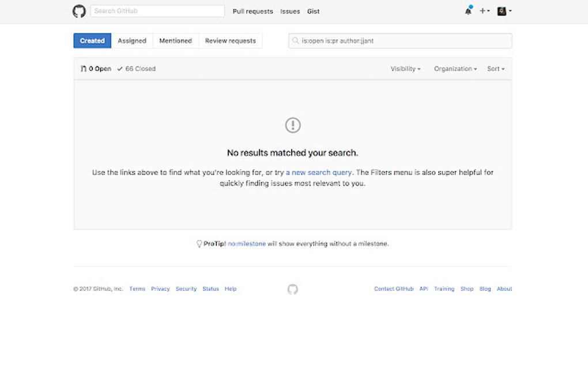The width and height of the screenshot is (588, 368).
Task: Switch to the Assigned tab
Action: click(132, 40)
